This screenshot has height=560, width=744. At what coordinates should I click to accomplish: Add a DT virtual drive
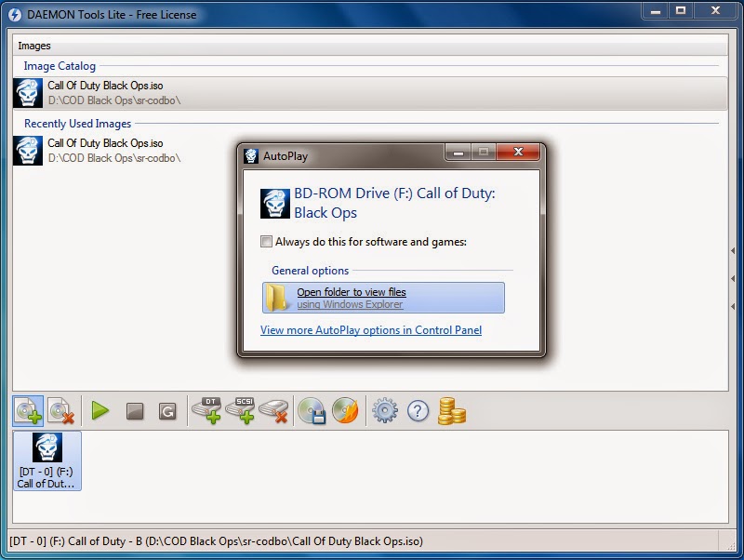click(206, 410)
